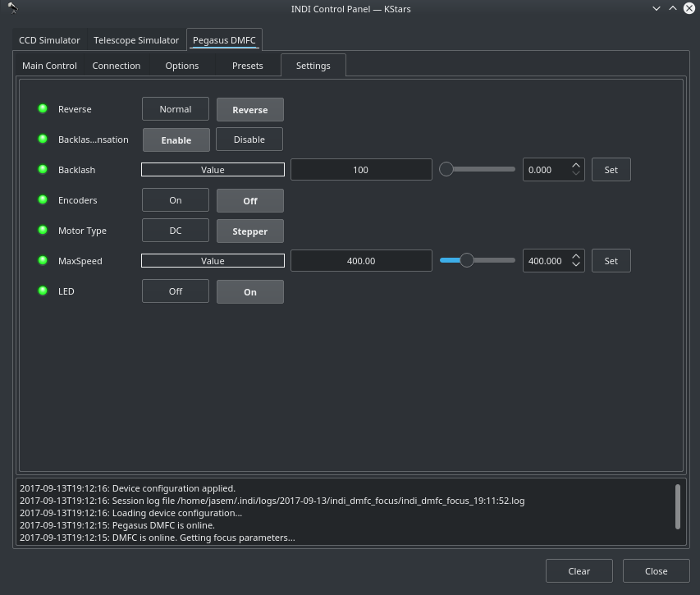The image size is (700, 595).
Task: Click the Motor Type label
Action: tap(82, 231)
